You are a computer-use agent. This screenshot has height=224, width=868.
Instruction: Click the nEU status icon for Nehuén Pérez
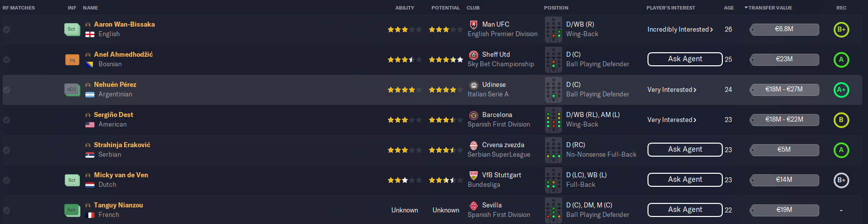click(x=72, y=89)
